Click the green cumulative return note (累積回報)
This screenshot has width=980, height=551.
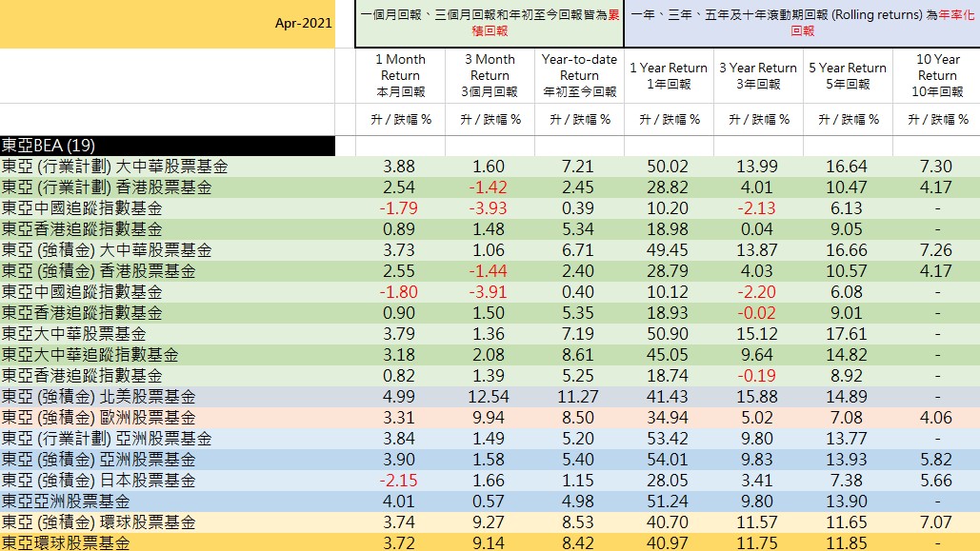[490, 23]
